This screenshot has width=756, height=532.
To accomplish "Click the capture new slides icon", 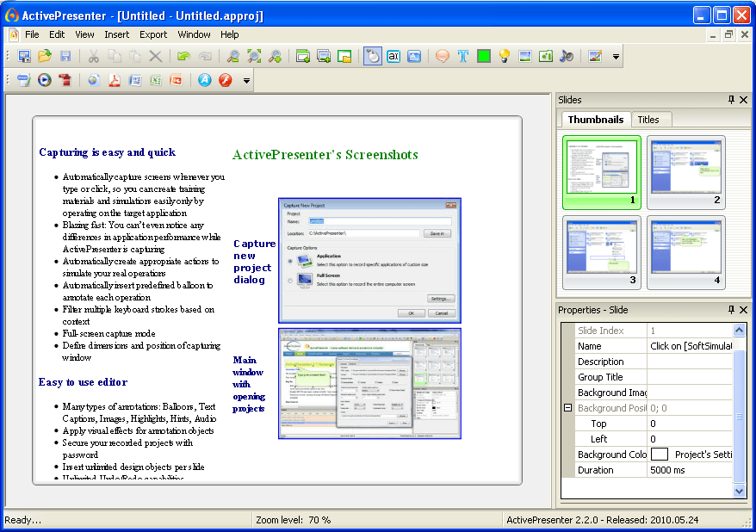I will 324,56.
